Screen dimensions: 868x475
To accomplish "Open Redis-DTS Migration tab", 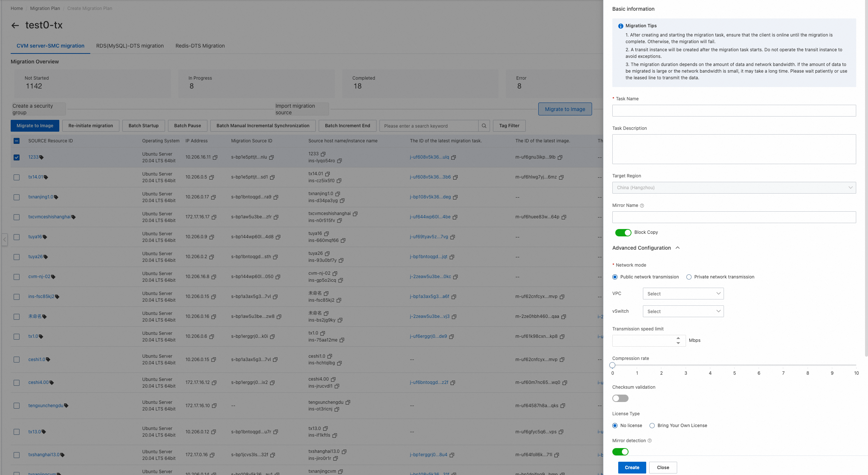I will 200,46.
